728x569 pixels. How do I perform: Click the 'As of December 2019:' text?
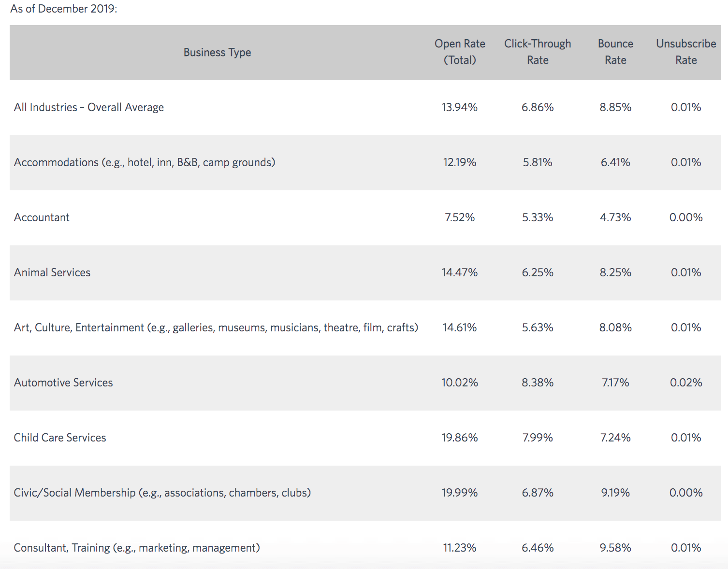pyautogui.click(x=64, y=9)
